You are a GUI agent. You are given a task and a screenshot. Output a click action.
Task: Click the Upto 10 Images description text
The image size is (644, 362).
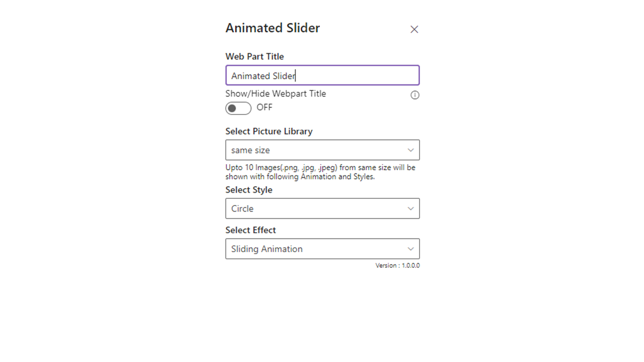point(320,172)
